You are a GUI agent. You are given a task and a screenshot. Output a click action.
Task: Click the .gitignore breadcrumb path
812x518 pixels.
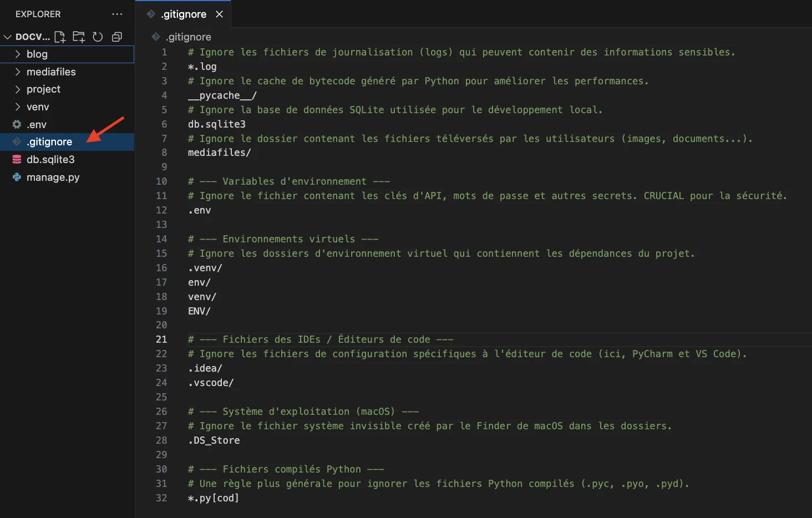pos(189,37)
